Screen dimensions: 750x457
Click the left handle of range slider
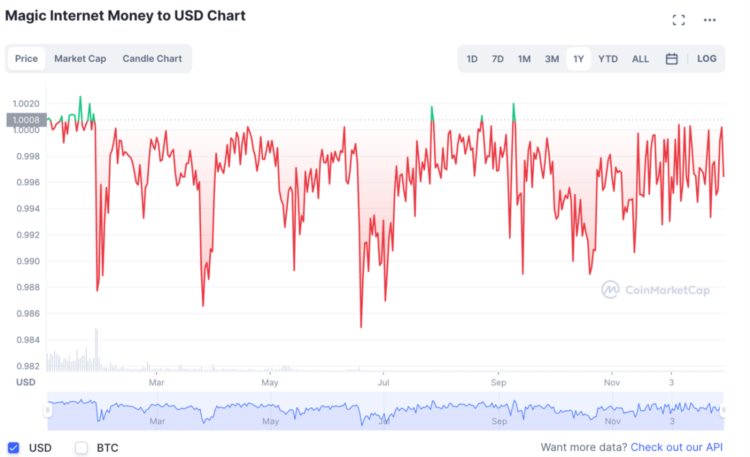[47, 410]
